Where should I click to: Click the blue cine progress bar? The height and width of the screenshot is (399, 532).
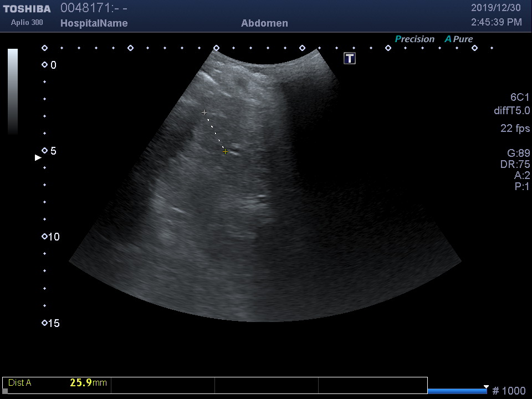[457, 391]
